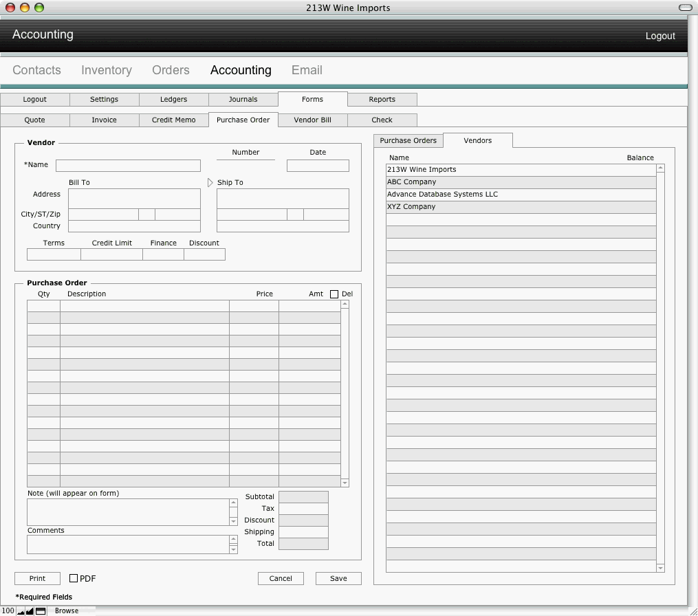Click the Tax amount field
The width and height of the screenshot is (698, 616).
(303, 509)
